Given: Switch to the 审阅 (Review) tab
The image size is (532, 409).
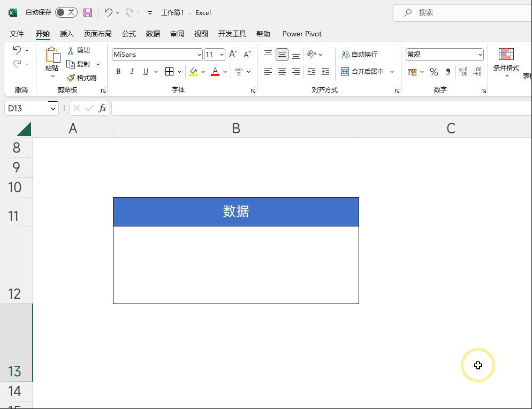Looking at the screenshot, I should pos(177,34).
